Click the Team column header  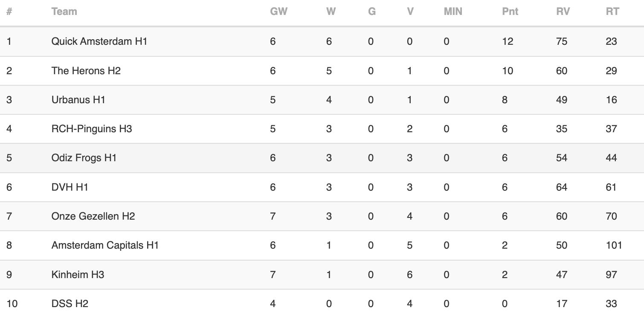click(64, 12)
